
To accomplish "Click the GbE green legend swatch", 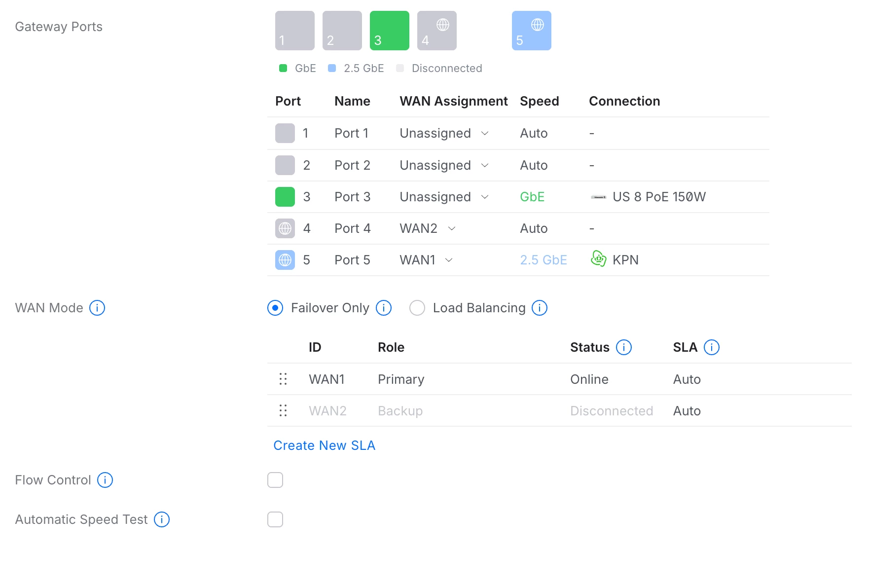I will [283, 68].
